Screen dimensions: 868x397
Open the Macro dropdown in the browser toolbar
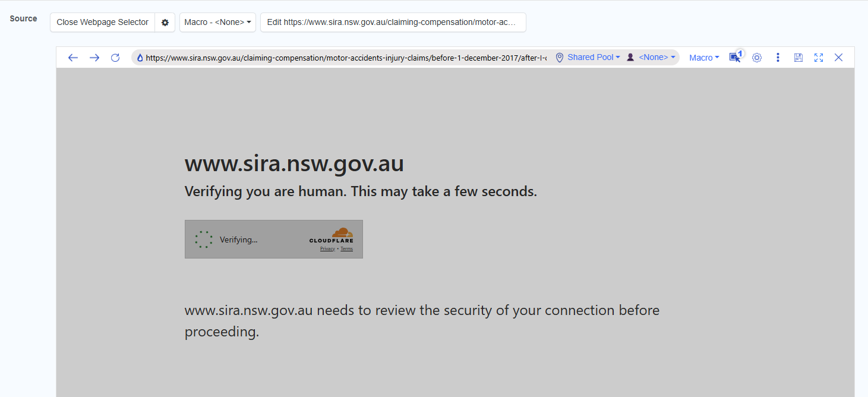pyautogui.click(x=704, y=58)
